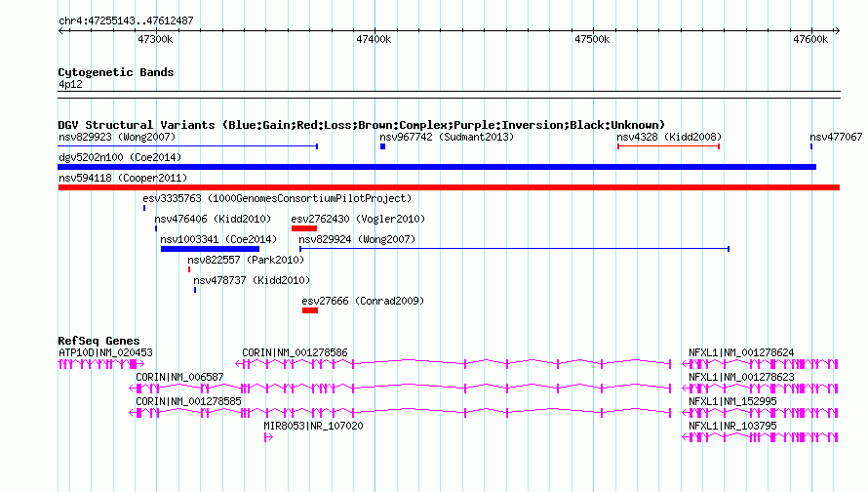Click the ruler's left end arrow
This screenshot has height=492, width=868.
(x=60, y=30)
